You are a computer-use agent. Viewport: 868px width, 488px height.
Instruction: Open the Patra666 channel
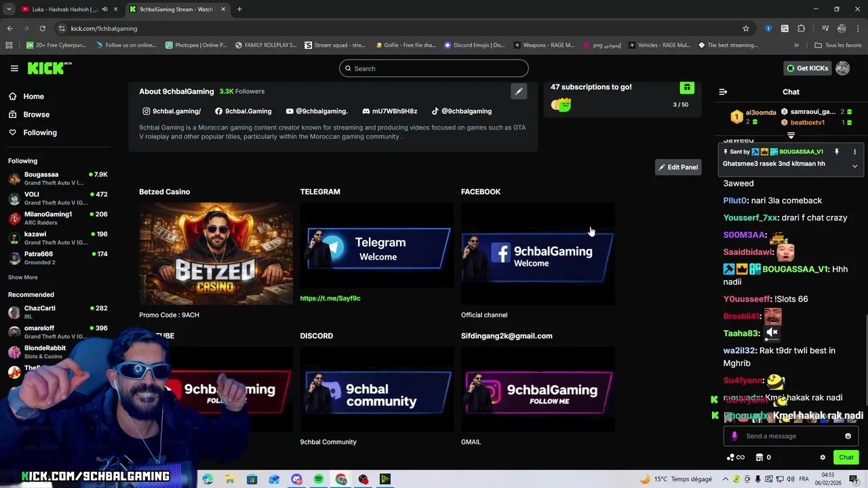pos(58,258)
